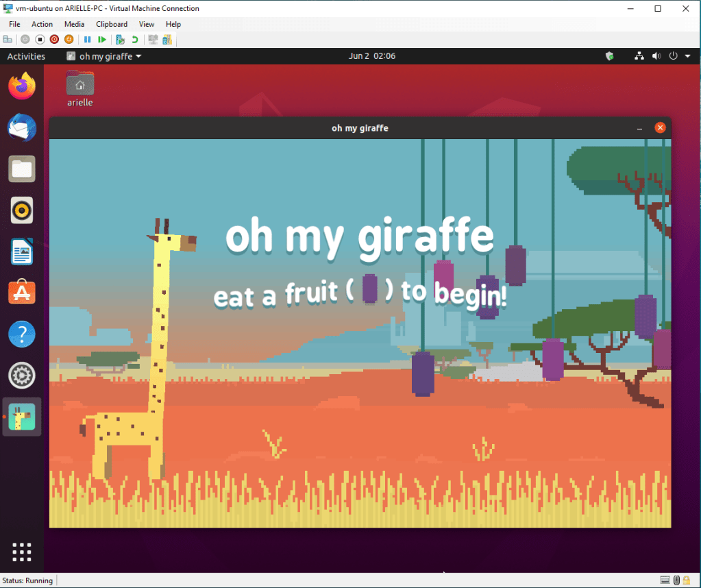The image size is (701, 588).
Task: Open the Action menu
Action: pos(42,24)
